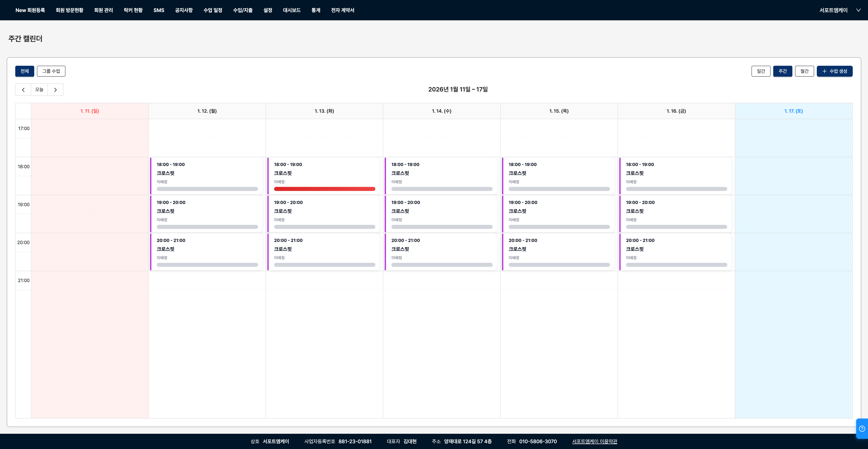Open the New 회원등록 menu

pos(30,10)
